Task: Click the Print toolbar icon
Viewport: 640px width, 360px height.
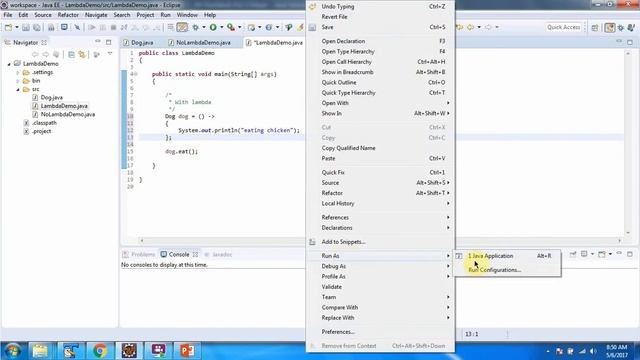Action: (x=51, y=27)
